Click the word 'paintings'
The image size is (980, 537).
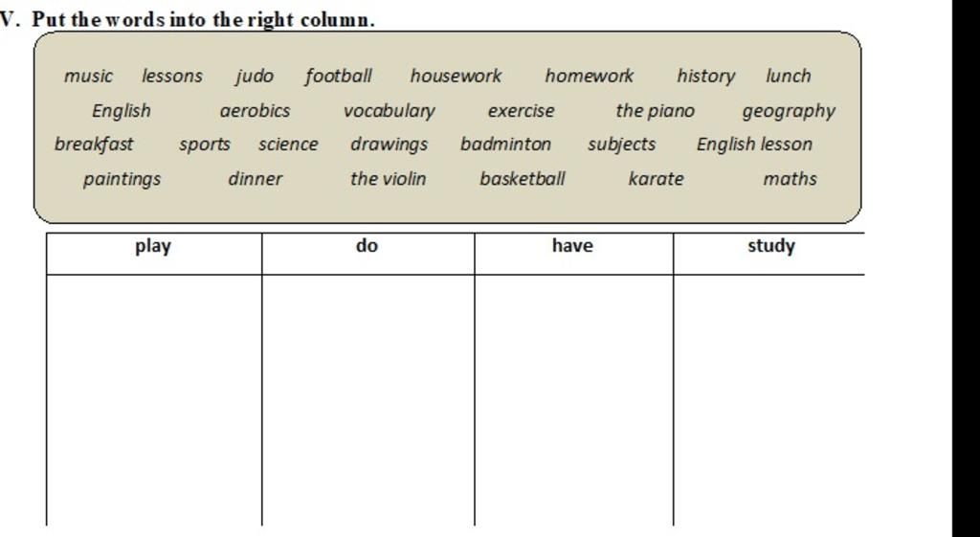122,179
